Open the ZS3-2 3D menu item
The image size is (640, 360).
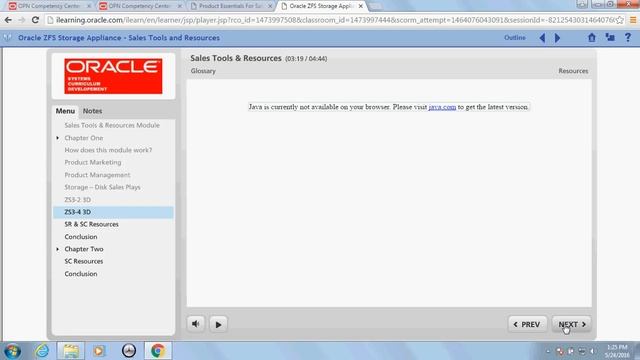[x=78, y=200]
